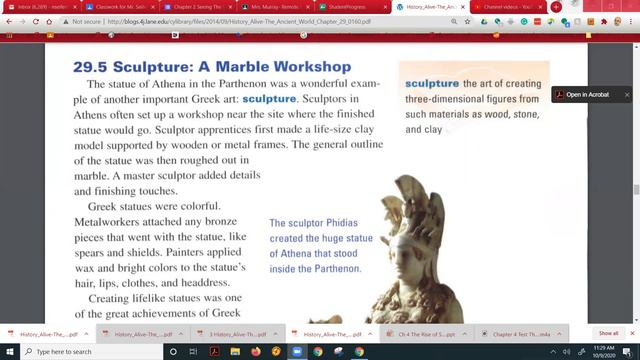
Task: Open Zoom app on taskbar
Action: pyautogui.click(x=297, y=351)
